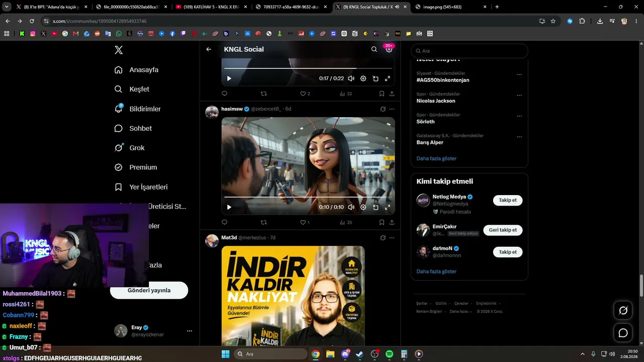Open Chrome downloads icon
This screenshot has width=644, height=362.
[x=600, y=21]
